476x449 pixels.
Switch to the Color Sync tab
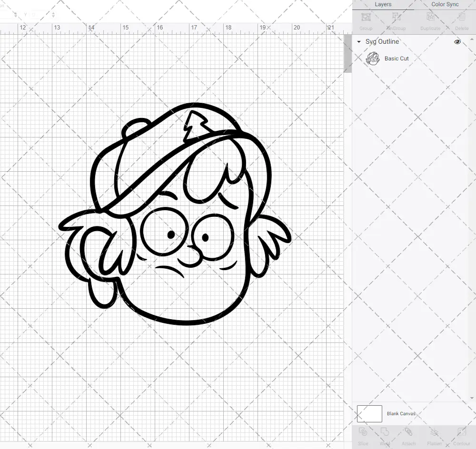coord(445,4)
